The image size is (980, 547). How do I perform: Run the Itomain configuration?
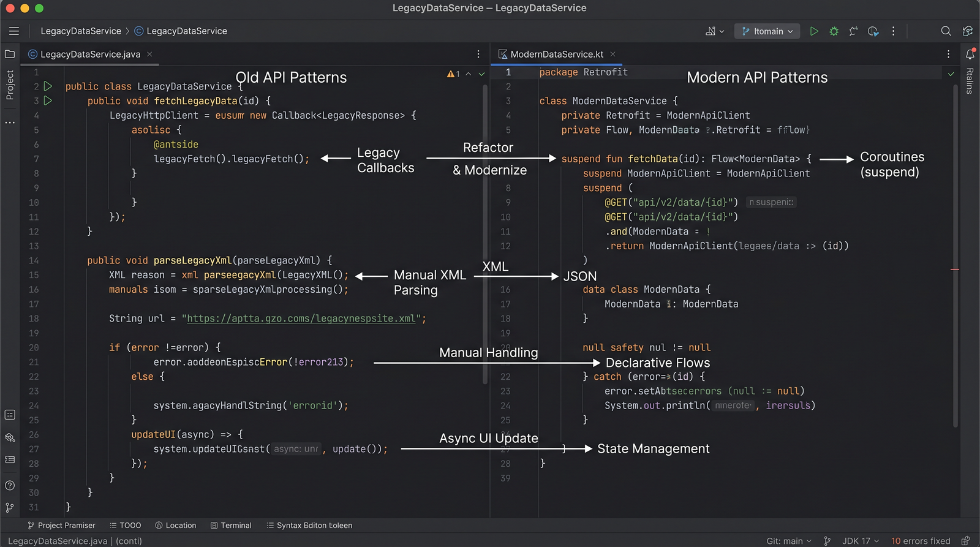(x=814, y=31)
